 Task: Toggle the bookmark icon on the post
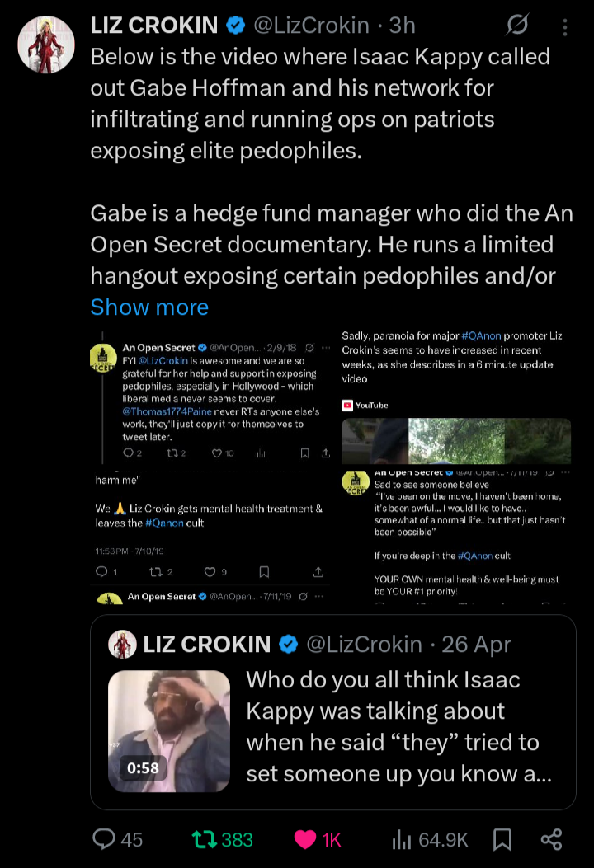coord(502,839)
